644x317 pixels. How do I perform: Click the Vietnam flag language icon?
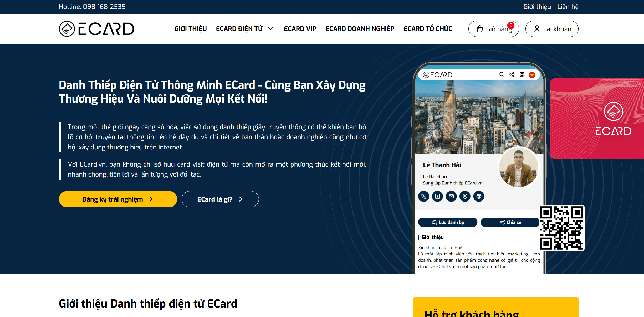click(532, 75)
